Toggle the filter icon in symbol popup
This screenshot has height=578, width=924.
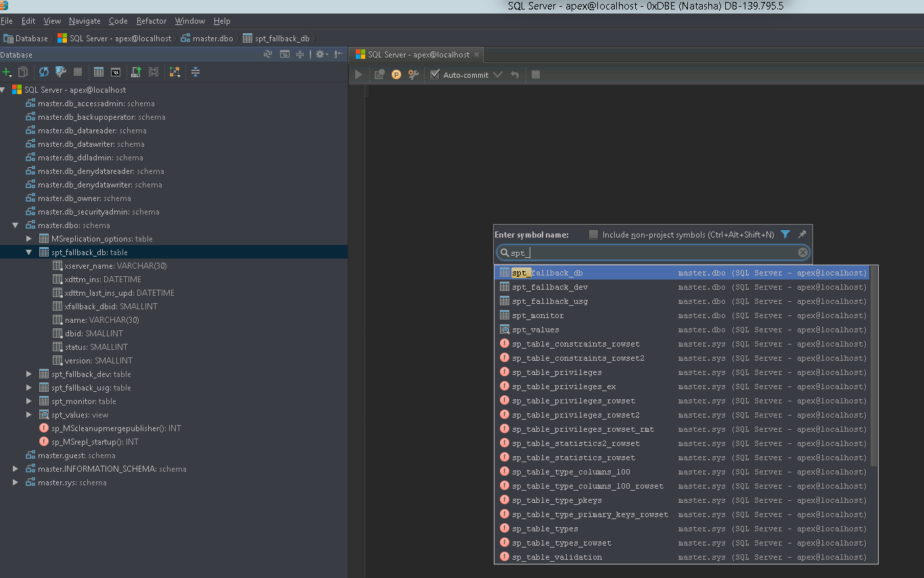[x=785, y=234]
